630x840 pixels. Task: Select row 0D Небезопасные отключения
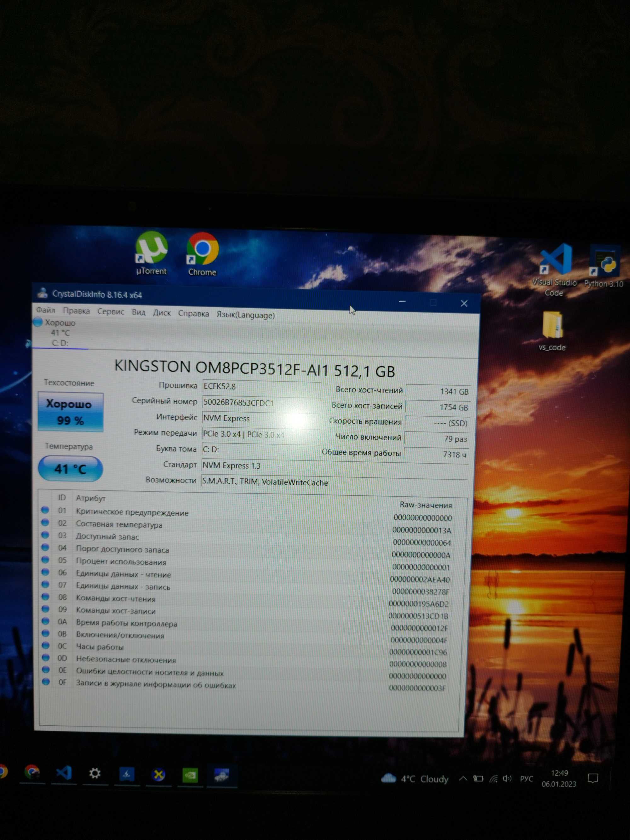tap(245, 661)
